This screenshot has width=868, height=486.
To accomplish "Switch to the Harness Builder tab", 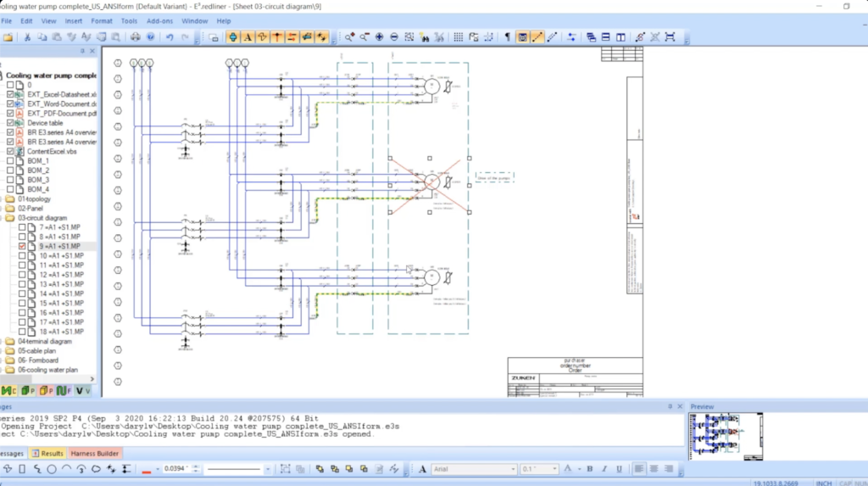I will [x=95, y=453].
